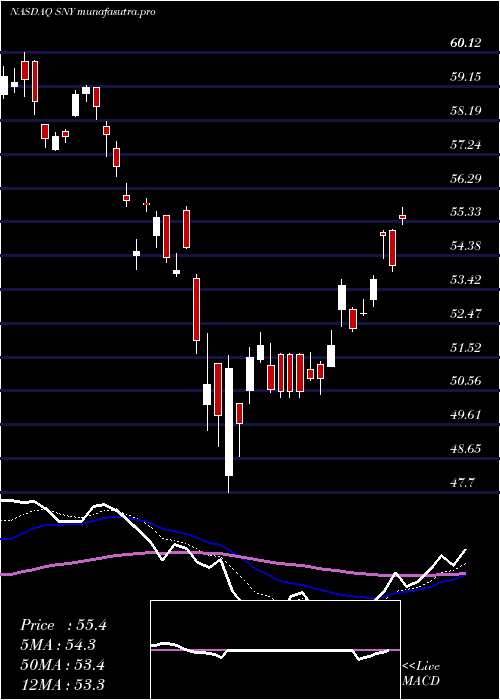Select the 59.15 price level label
The image size is (500, 700).
[x=466, y=77]
